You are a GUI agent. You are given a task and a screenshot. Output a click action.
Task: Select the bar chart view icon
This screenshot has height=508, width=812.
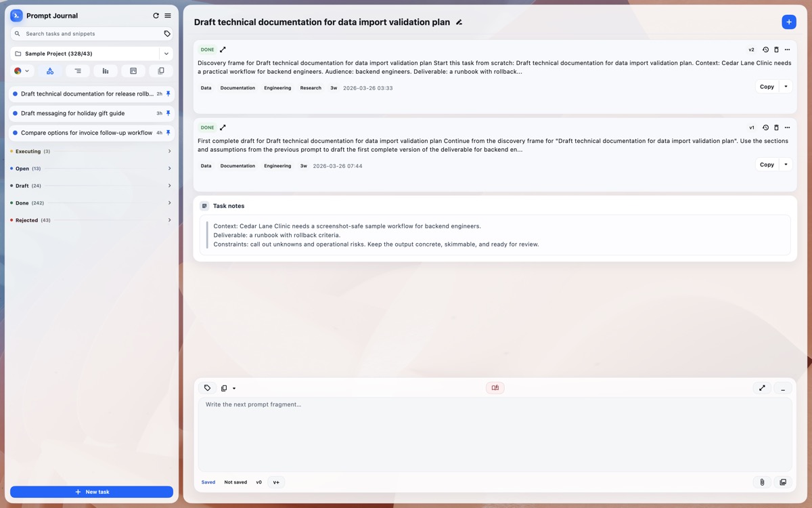pyautogui.click(x=106, y=70)
